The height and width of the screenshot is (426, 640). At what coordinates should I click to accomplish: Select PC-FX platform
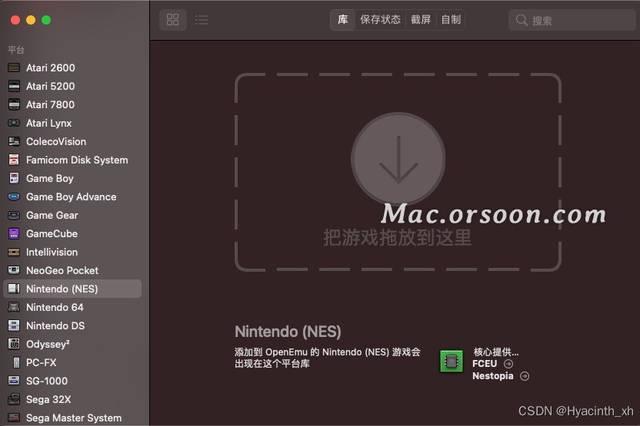(41, 362)
